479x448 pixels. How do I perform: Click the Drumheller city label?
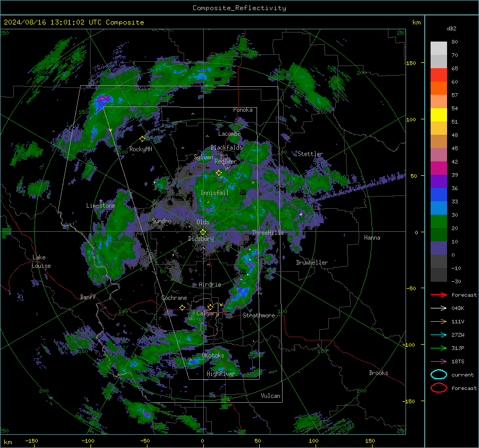[312, 263]
